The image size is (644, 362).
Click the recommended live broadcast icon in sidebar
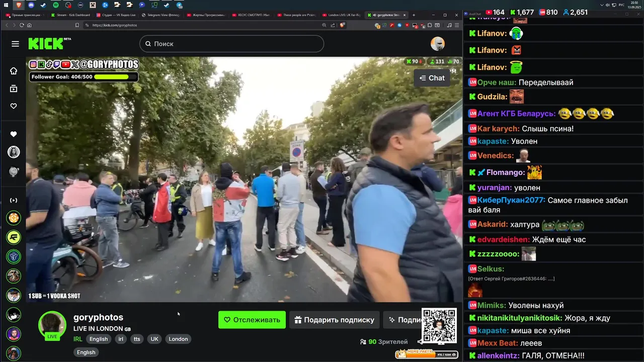(14, 200)
